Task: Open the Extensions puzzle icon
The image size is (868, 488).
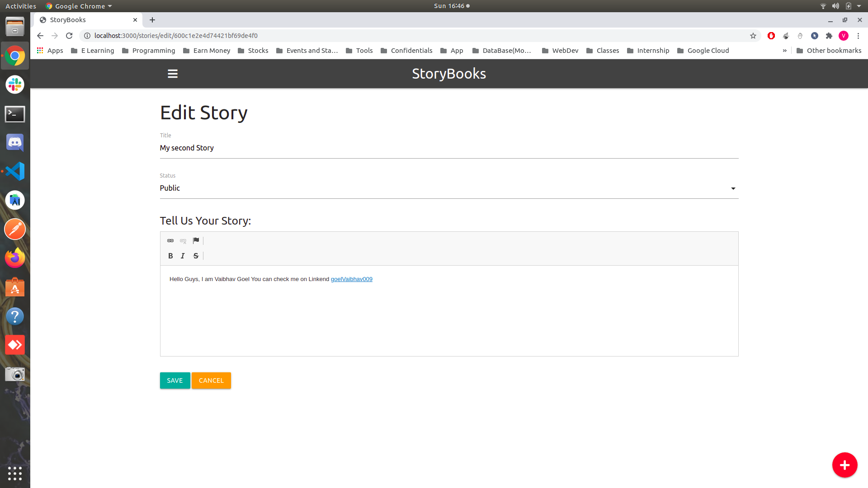Action: pyautogui.click(x=829, y=36)
